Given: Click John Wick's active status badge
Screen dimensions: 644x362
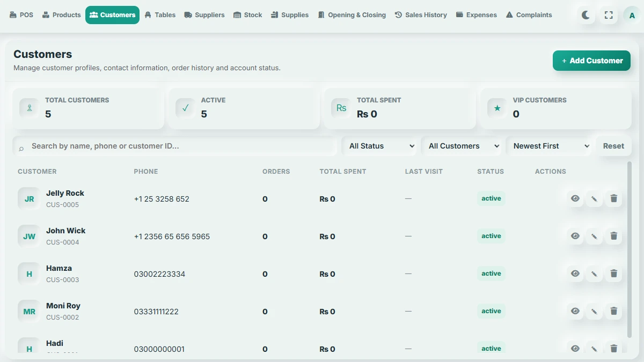Looking at the screenshot, I should [491, 236].
